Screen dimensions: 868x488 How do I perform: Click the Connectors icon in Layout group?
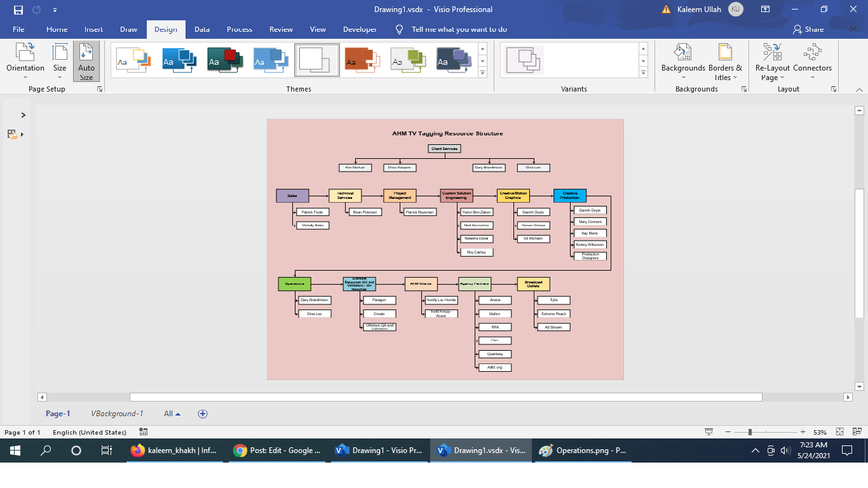point(812,60)
